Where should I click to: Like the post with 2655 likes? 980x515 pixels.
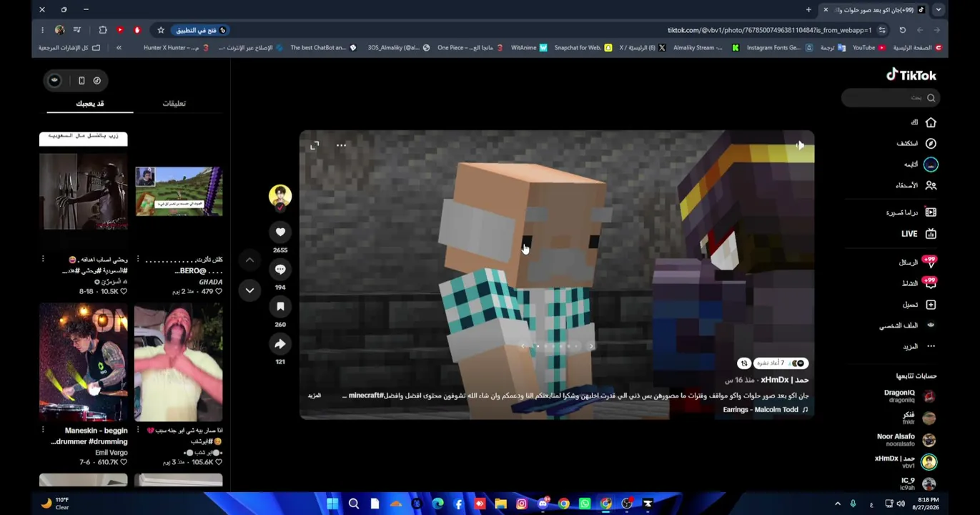(280, 232)
